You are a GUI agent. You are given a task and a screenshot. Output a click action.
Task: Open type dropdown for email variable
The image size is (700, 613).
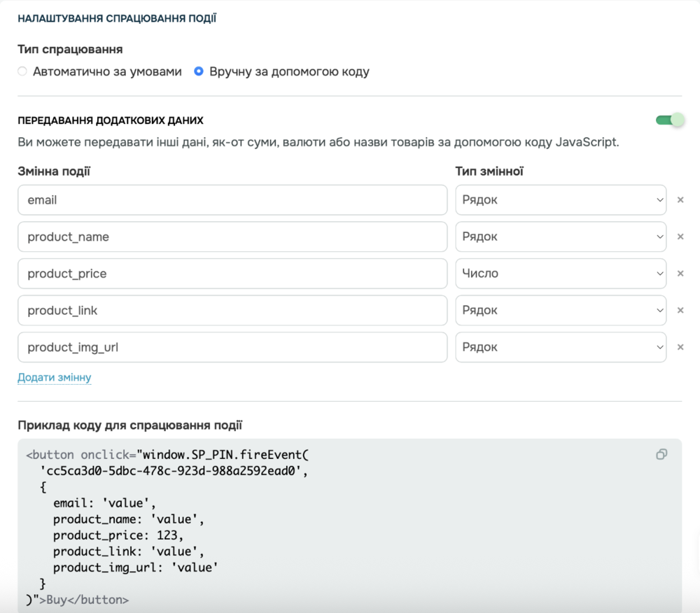point(561,200)
